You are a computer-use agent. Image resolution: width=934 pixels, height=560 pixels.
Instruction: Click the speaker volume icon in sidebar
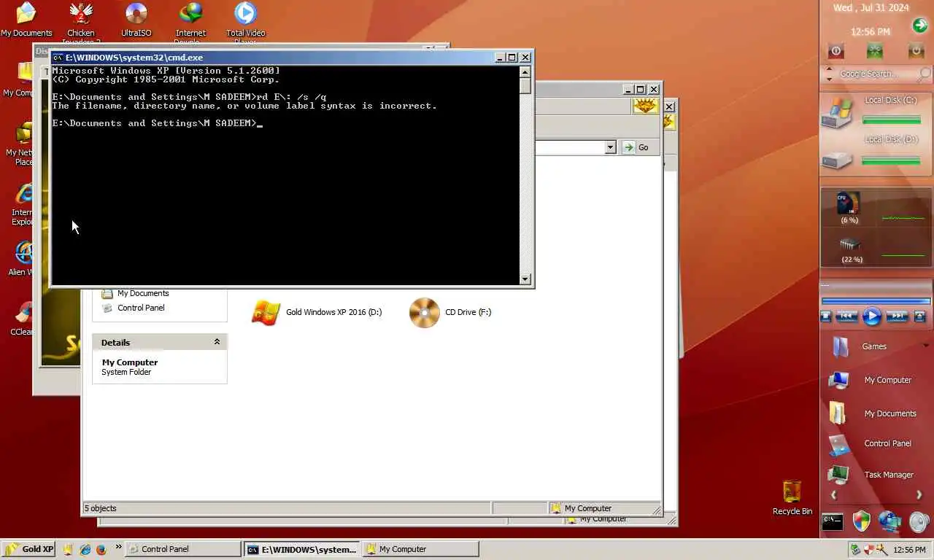click(x=919, y=522)
